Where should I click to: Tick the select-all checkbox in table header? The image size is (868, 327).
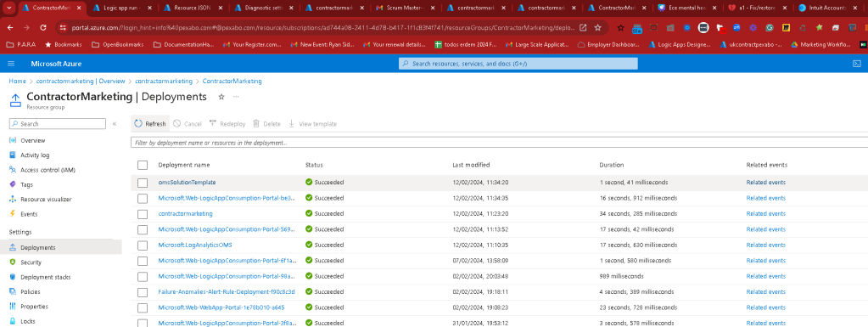click(x=143, y=165)
